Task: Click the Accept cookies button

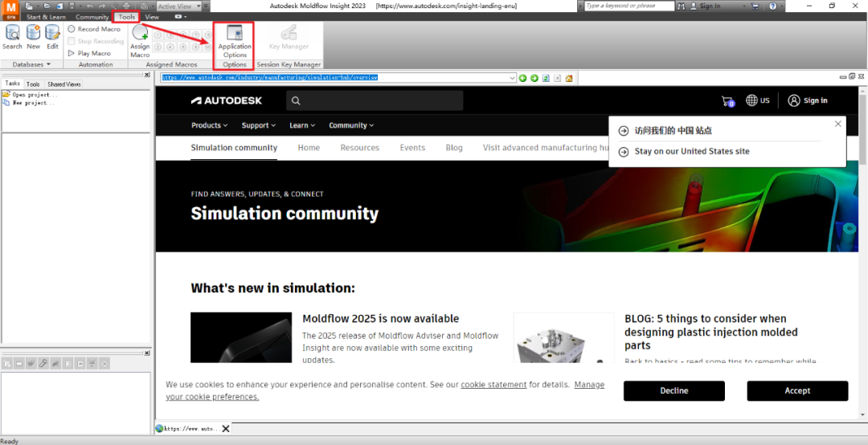Action: tap(797, 390)
